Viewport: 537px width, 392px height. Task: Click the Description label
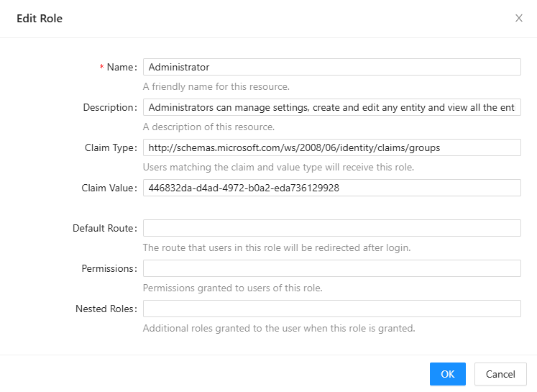click(x=109, y=107)
